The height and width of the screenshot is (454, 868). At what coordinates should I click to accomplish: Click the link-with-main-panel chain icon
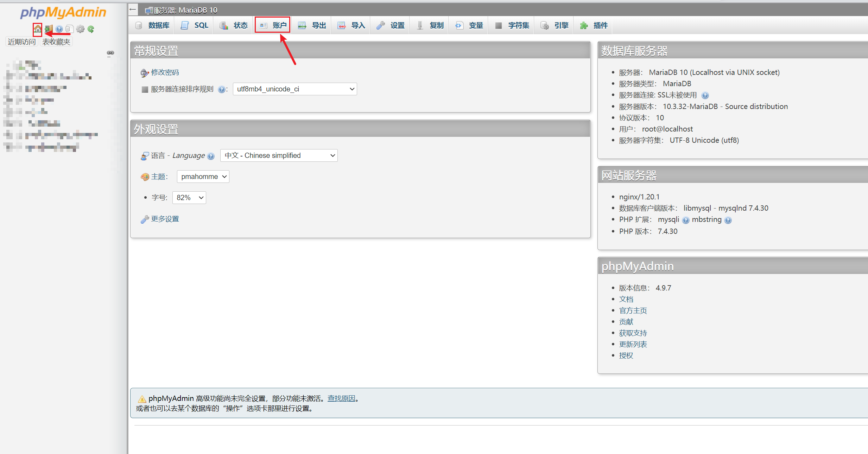click(110, 53)
